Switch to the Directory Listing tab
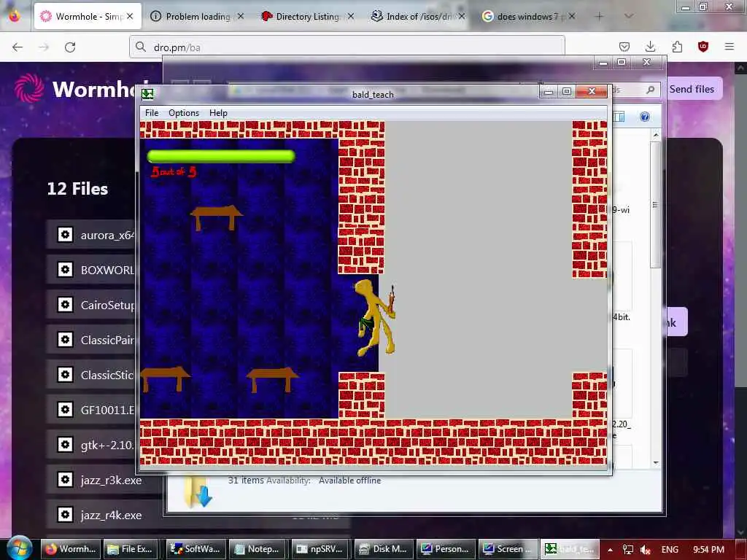The image size is (747, 560). click(308, 16)
